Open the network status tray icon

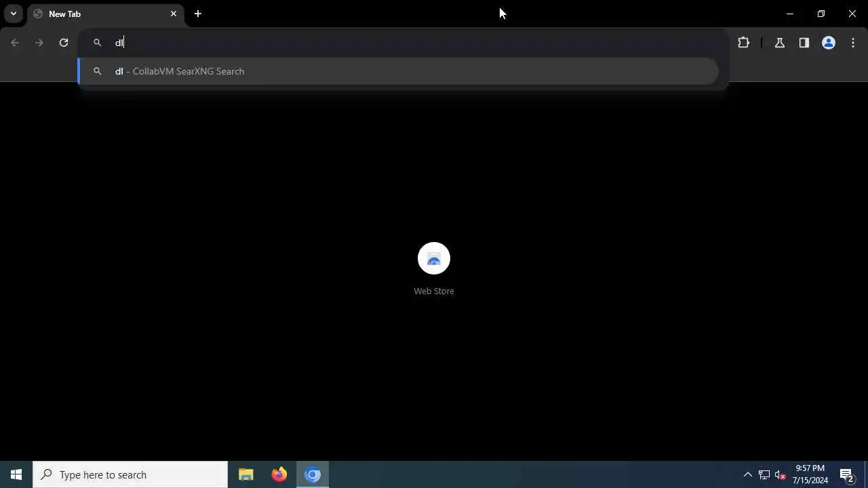coord(764,474)
